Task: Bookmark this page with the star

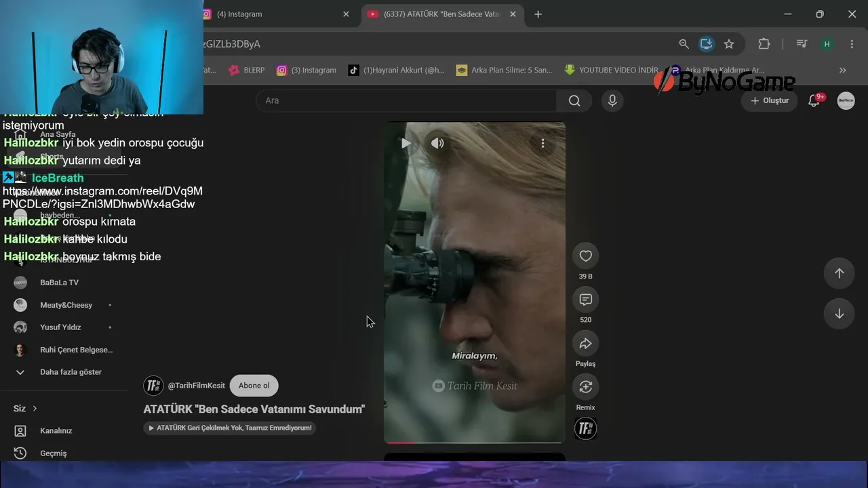Action: (x=729, y=44)
